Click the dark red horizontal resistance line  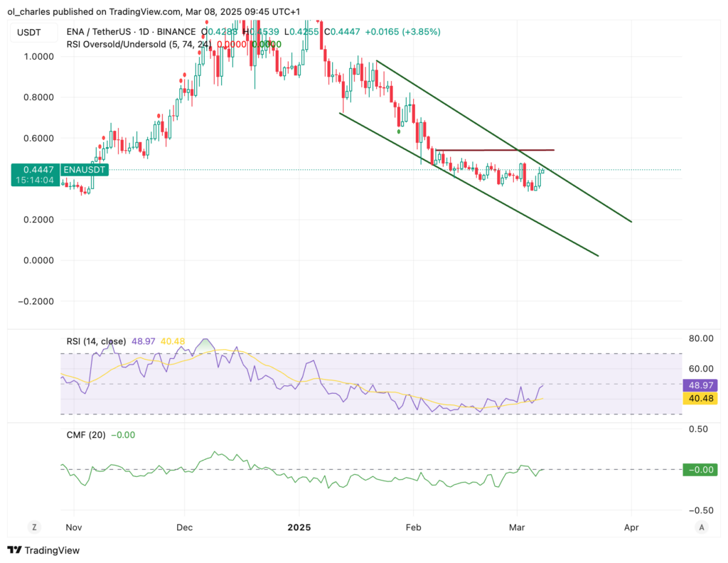498,150
